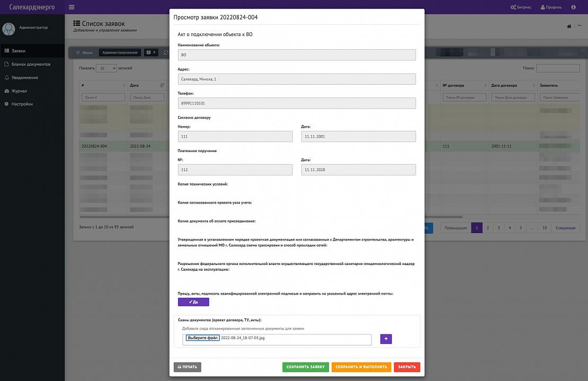Click the administrator avatar picture
Screen dimensions: 588x381
pos(8,29)
